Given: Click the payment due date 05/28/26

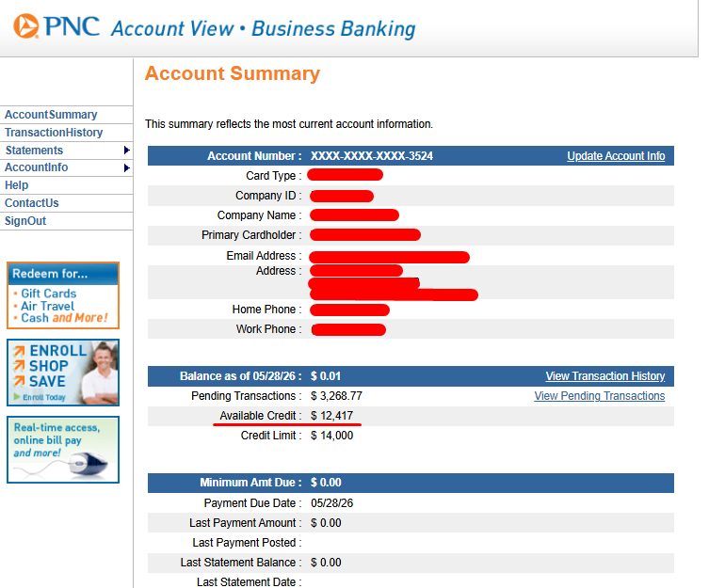Looking at the screenshot, I should (x=331, y=503).
